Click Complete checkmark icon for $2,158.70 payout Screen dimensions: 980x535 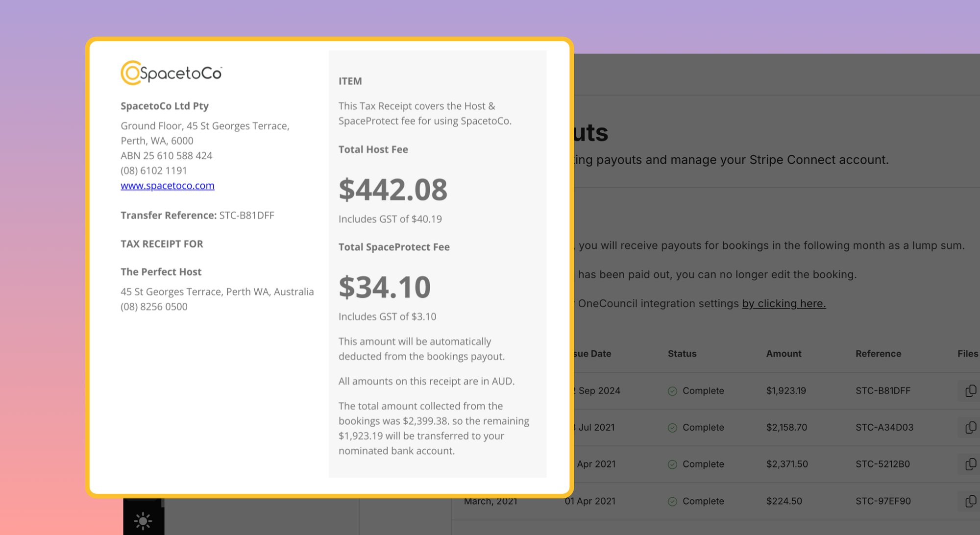[x=672, y=428]
